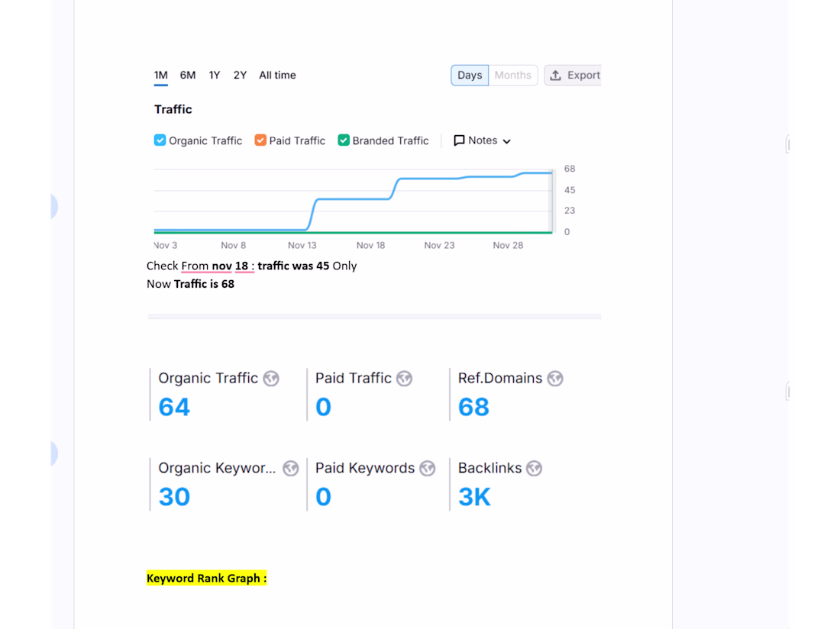Click globe icon beside Backlinks
The height and width of the screenshot is (629, 840).
[x=534, y=469]
